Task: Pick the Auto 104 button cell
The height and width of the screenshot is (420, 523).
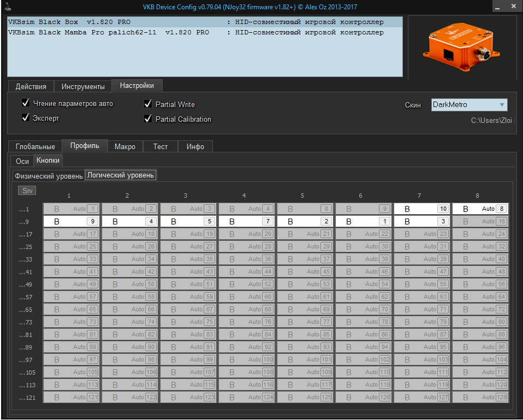Action: coord(480,359)
